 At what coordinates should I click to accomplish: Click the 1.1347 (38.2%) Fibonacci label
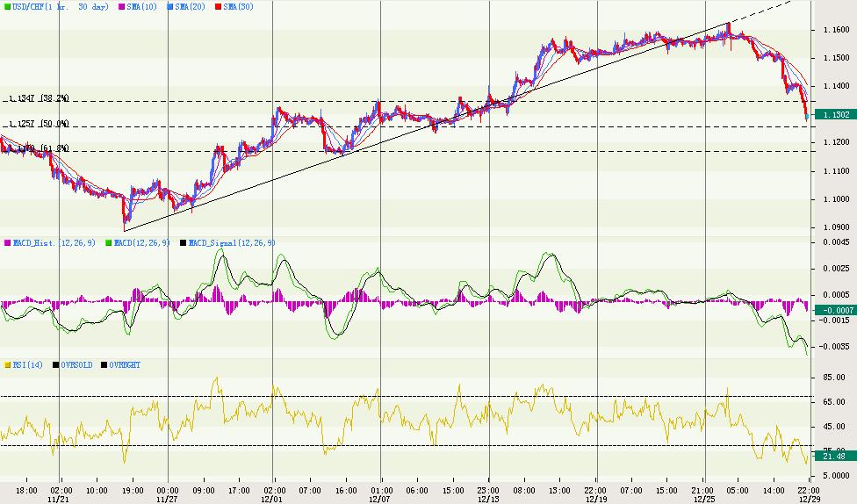(x=39, y=97)
